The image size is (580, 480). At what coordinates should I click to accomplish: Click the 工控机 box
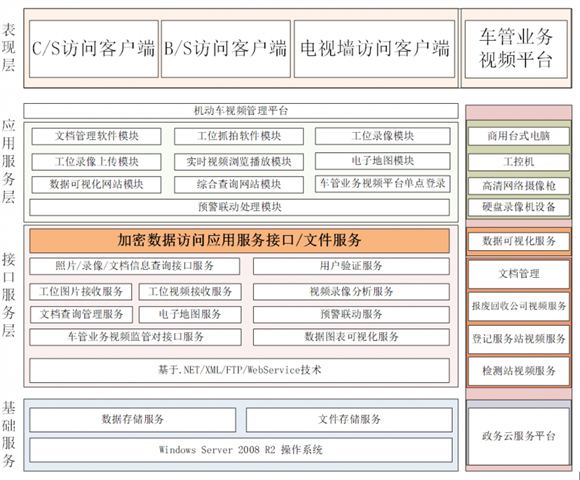519,162
